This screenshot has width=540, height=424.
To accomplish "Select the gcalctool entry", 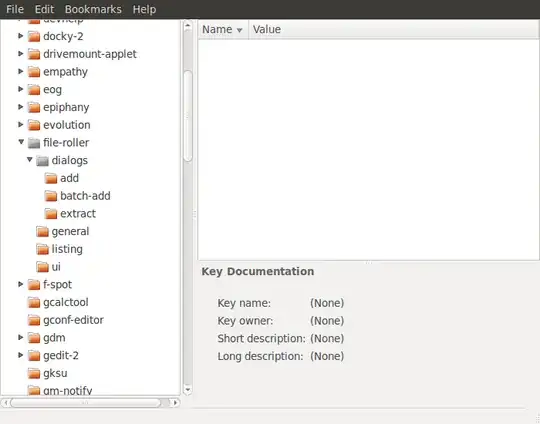I will (66, 303).
